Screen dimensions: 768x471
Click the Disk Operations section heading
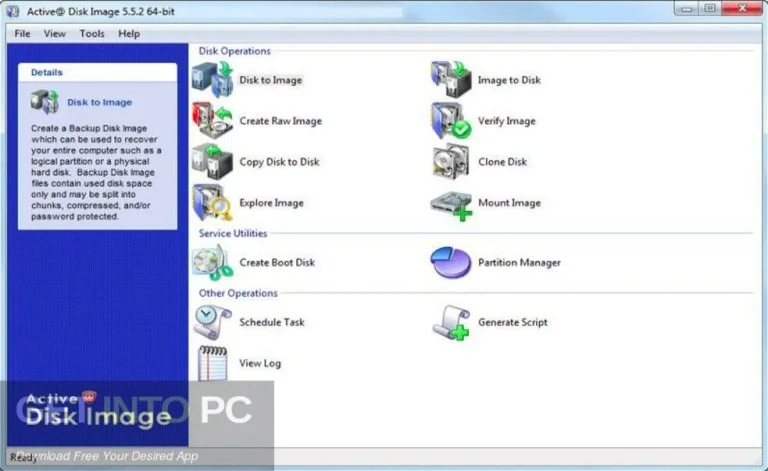tap(235, 51)
